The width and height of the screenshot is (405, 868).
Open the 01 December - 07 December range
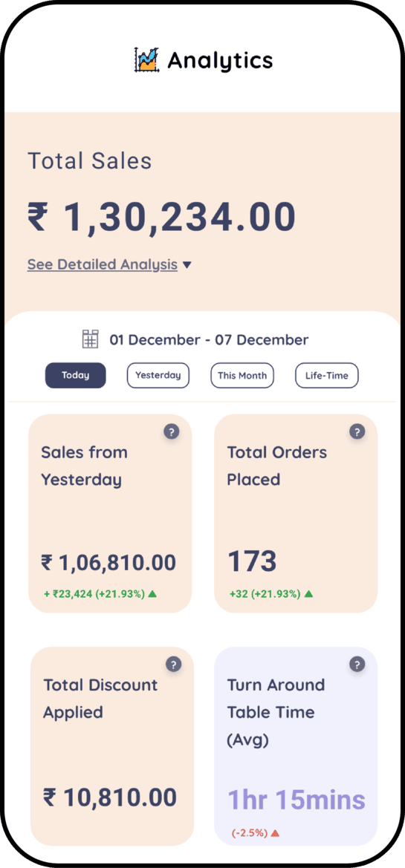click(210, 340)
